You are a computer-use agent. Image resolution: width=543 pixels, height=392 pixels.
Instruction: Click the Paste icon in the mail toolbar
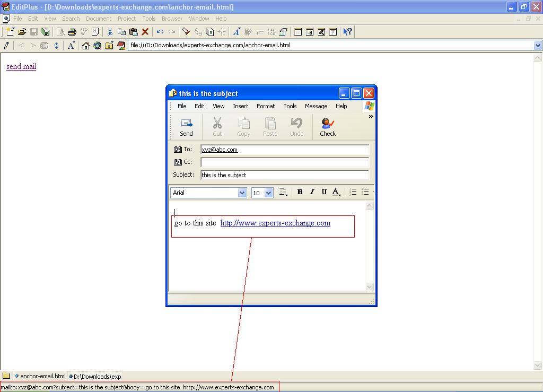(x=270, y=126)
